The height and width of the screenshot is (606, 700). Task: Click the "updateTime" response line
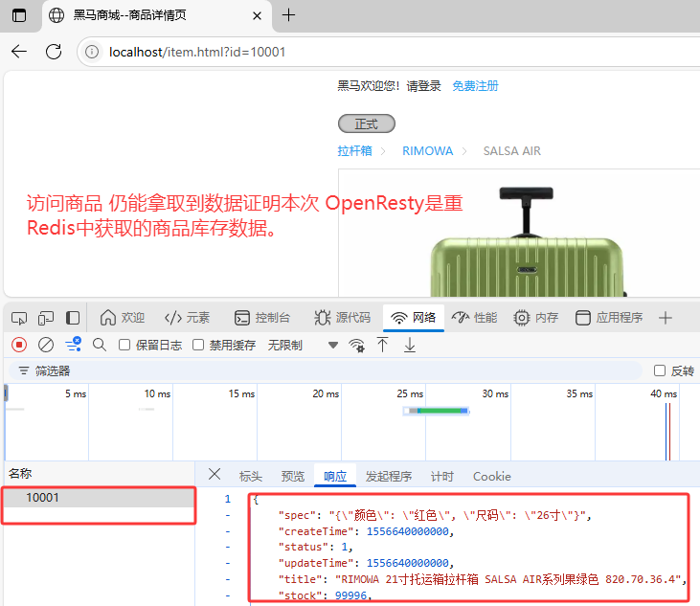click(x=366, y=563)
